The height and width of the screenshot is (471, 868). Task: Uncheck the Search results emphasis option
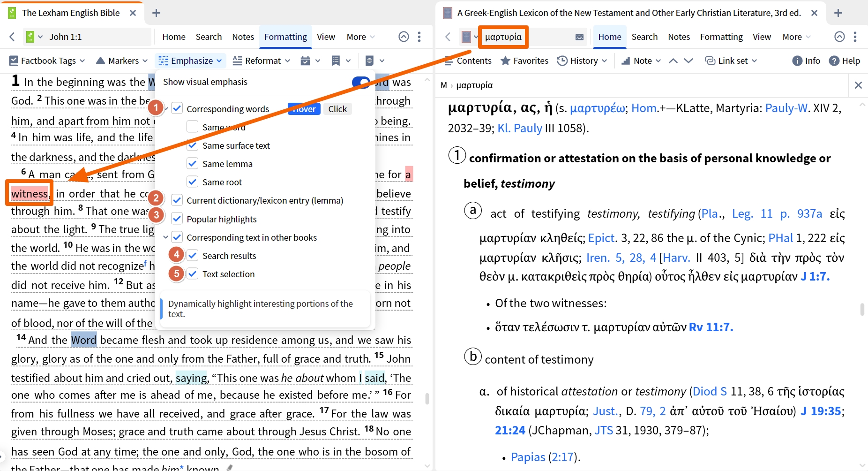pyautogui.click(x=192, y=255)
